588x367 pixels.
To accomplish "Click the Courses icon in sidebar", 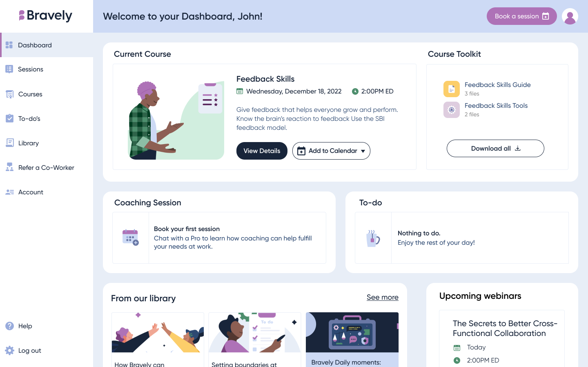I will [9, 94].
